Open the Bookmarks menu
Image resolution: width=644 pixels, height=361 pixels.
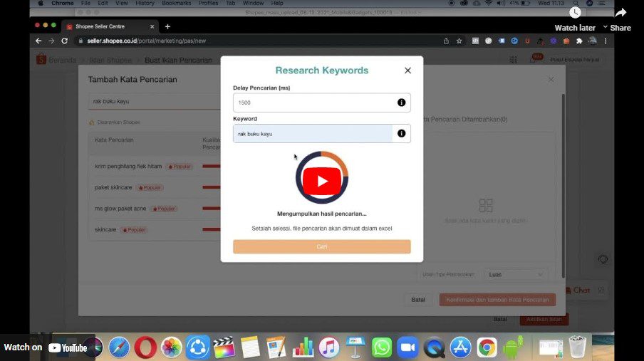(x=176, y=4)
